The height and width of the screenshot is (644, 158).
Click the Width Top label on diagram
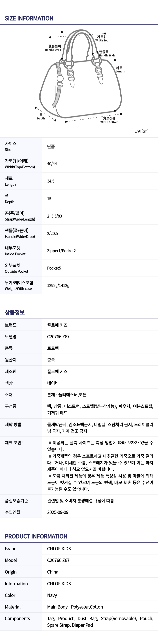click(102, 39)
